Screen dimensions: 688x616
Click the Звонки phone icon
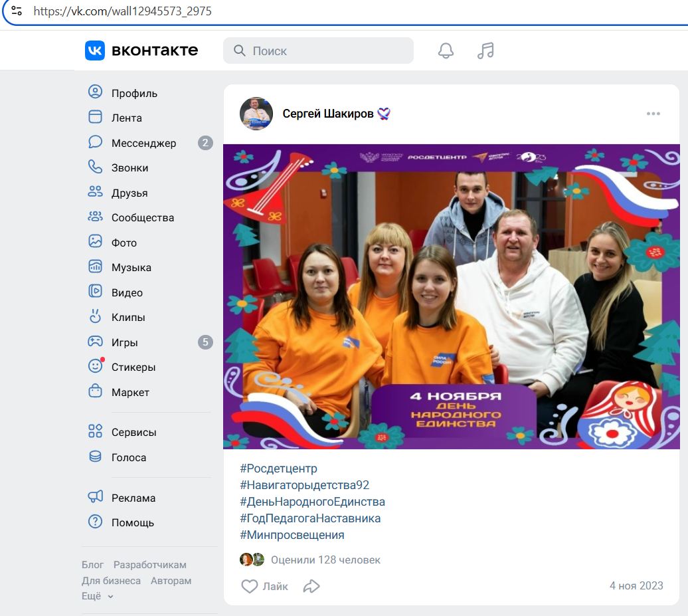click(95, 167)
